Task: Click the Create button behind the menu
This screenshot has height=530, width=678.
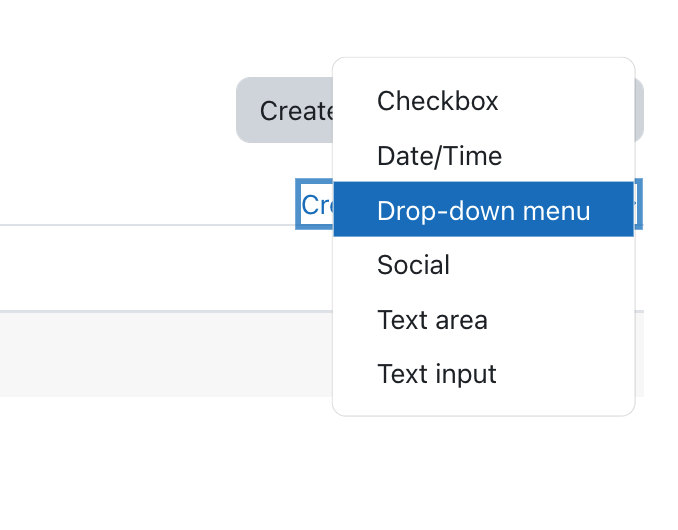Action: (x=285, y=110)
